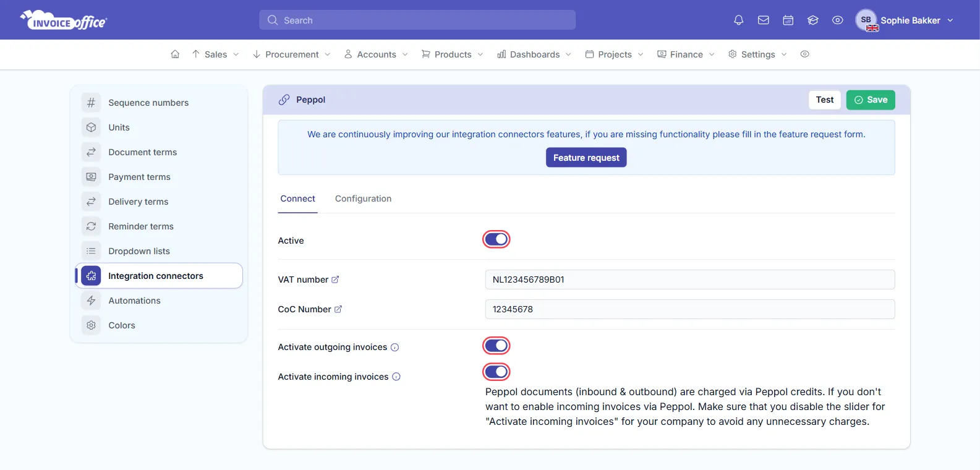Select the Connect tab
Image resolution: width=980 pixels, height=470 pixels.
pyautogui.click(x=297, y=199)
